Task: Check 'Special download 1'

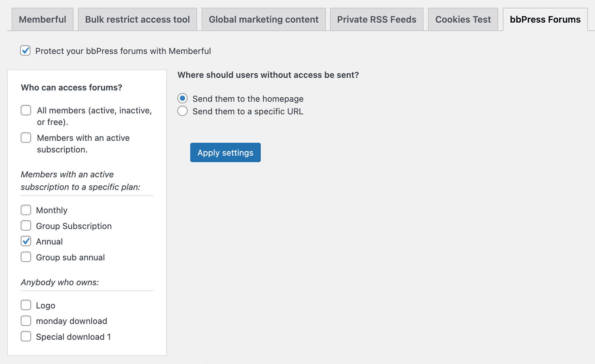Action: [26, 336]
